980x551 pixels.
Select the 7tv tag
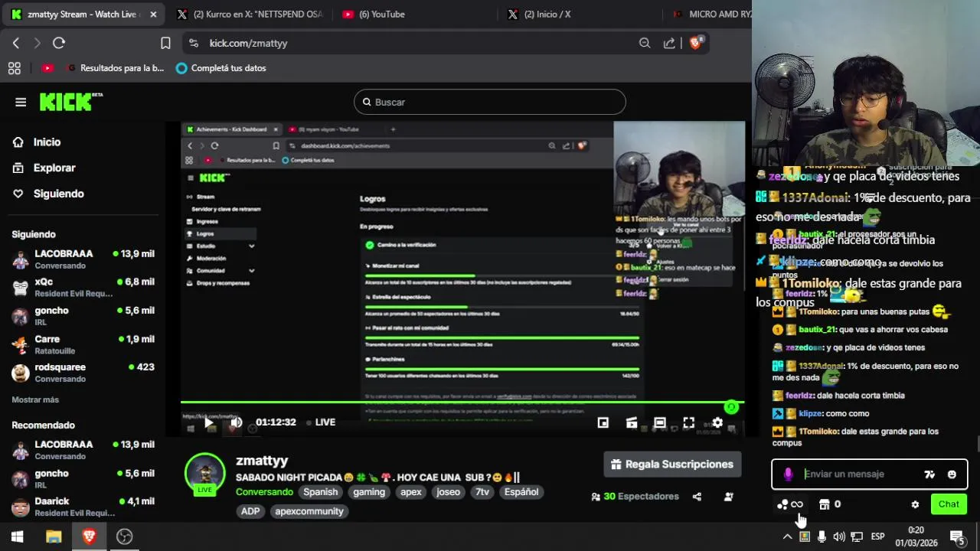coord(482,492)
